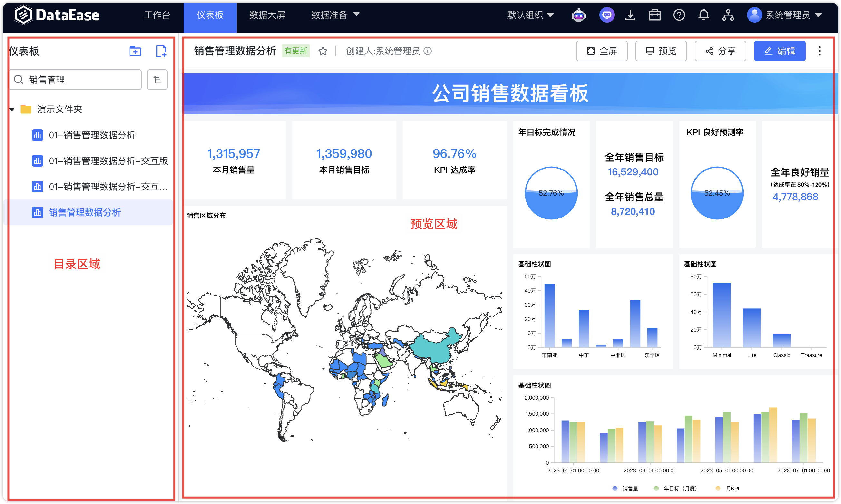
Task: Open the truncated 01-销售管理数据分析-交互… item
Action: coord(108,187)
